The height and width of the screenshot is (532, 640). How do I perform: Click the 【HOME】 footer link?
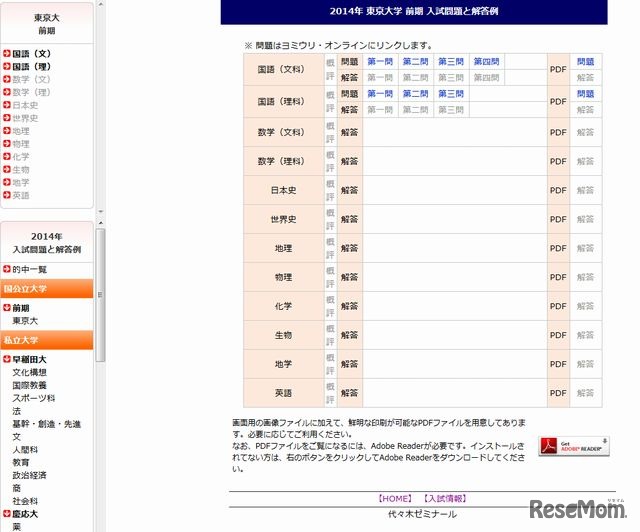pyautogui.click(x=395, y=499)
